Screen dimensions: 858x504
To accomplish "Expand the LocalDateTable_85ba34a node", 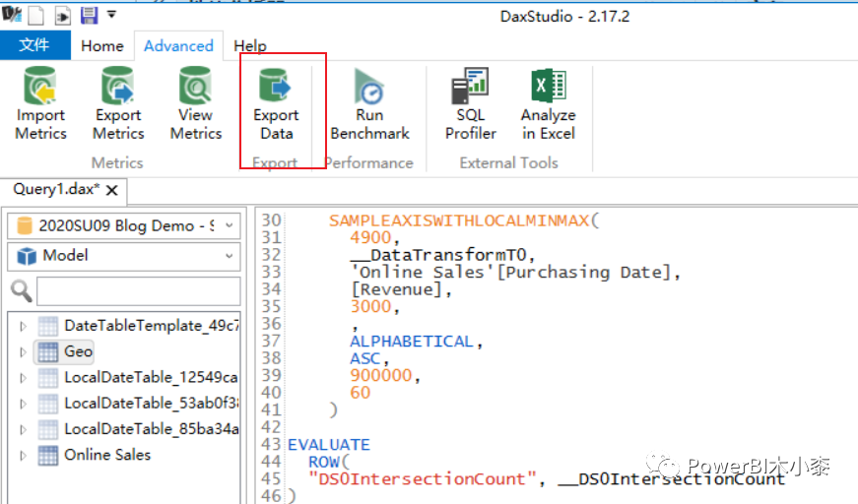I will click(23, 429).
